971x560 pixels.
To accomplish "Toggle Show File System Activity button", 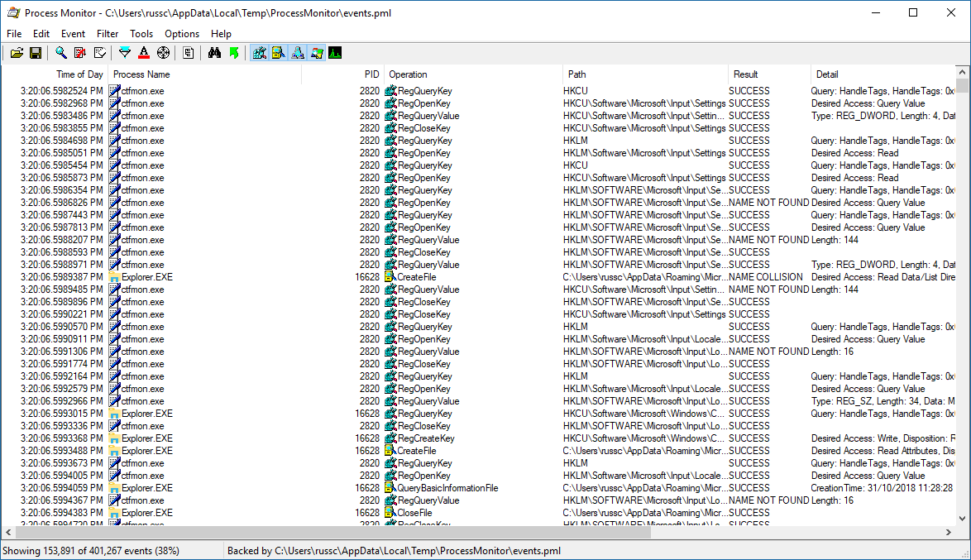I will tap(279, 53).
